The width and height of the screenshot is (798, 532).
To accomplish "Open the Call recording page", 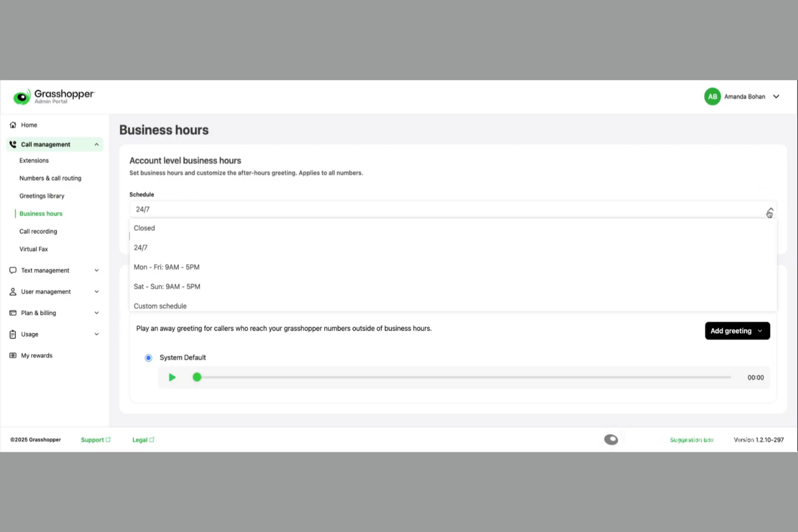I will pos(38,231).
